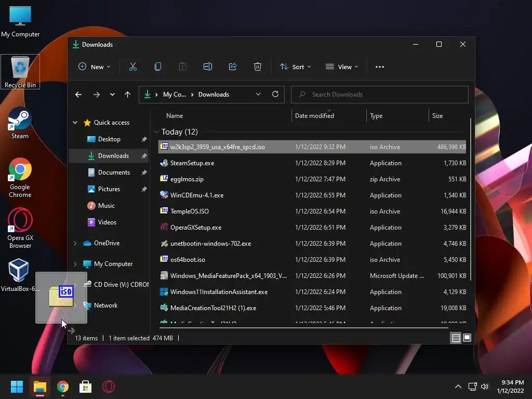
Task: Open Opera GX from the taskbar
Action: (x=108, y=387)
